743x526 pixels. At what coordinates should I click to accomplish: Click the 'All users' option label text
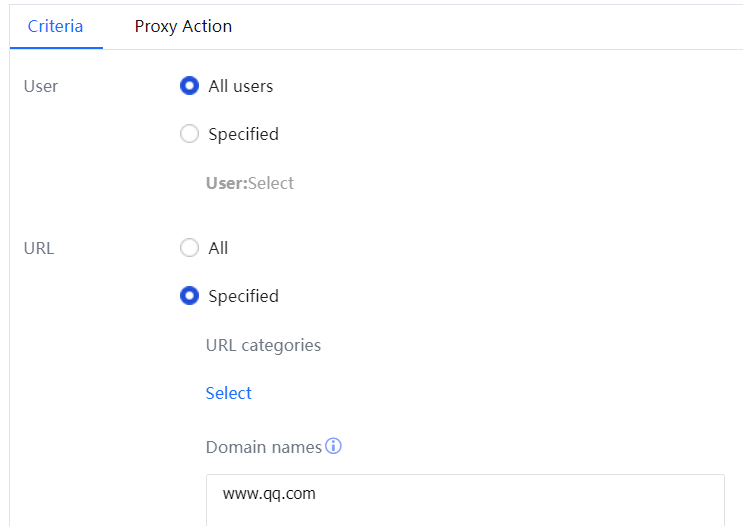pyautogui.click(x=240, y=86)
